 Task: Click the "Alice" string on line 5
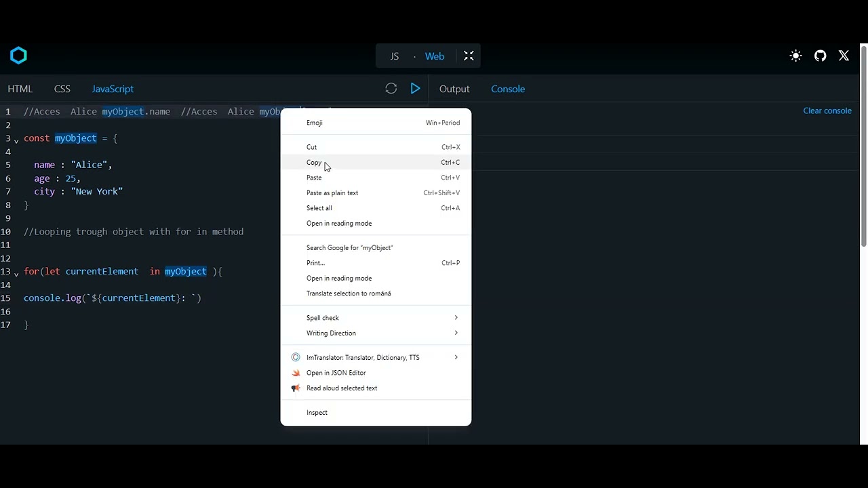click(x=89, y=165)
